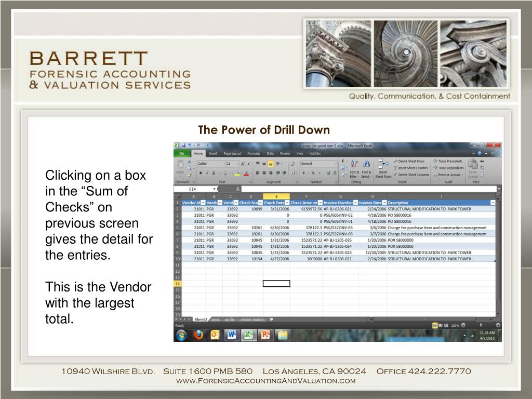Click the Windows Start button
Screen dimensions: 532x399
tap(181, 336)
